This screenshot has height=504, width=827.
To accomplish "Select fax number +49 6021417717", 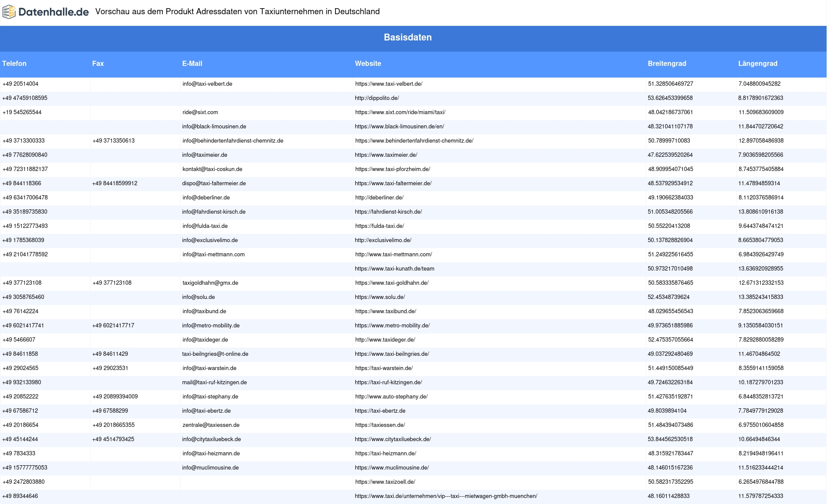I will pos(113,326).
